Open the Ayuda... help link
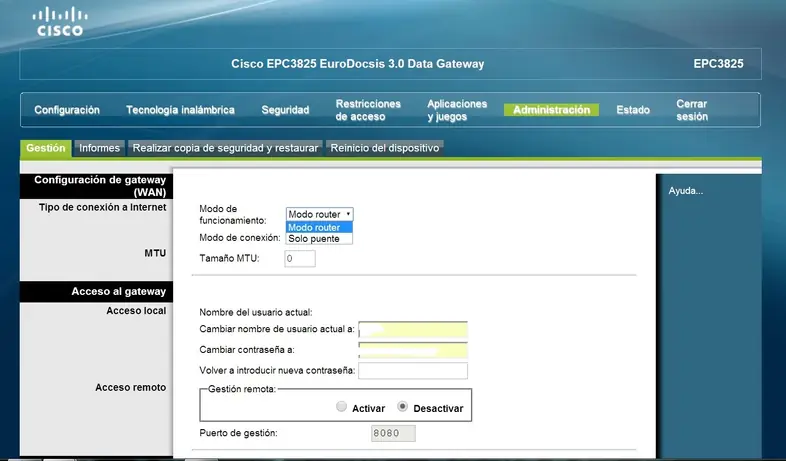Screen dimensions: 786x461 (685, 191)
